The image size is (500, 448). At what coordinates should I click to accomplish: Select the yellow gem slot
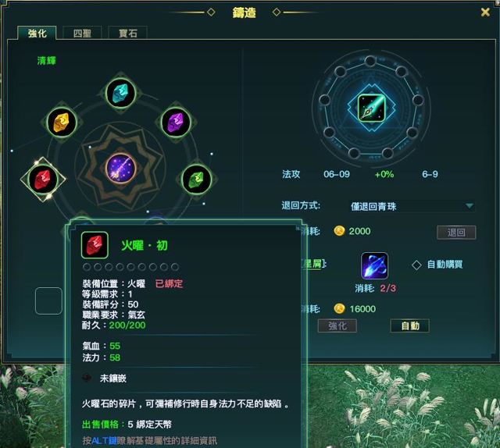(x=62, y=123)
